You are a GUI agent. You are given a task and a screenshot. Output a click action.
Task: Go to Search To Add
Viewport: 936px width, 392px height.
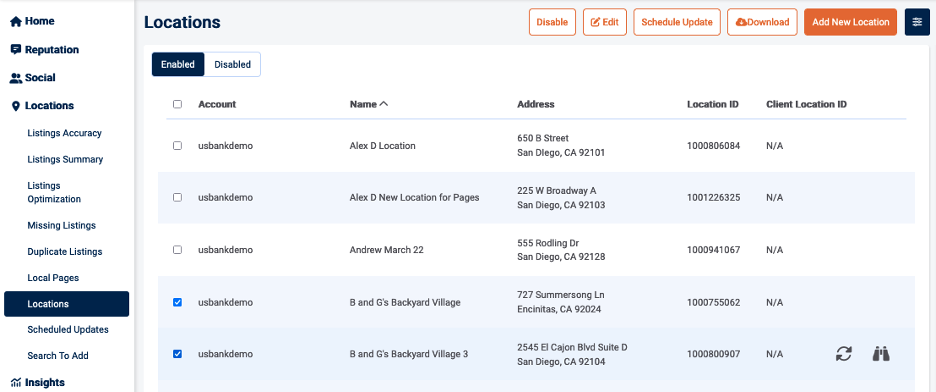(x=58, y=356)
